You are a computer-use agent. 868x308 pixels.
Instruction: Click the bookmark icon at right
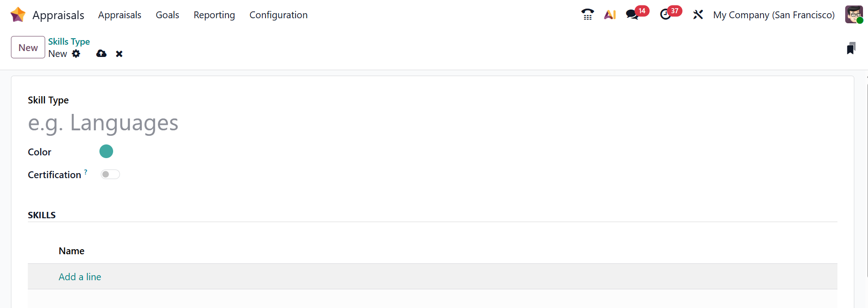(x=851, y=48)
